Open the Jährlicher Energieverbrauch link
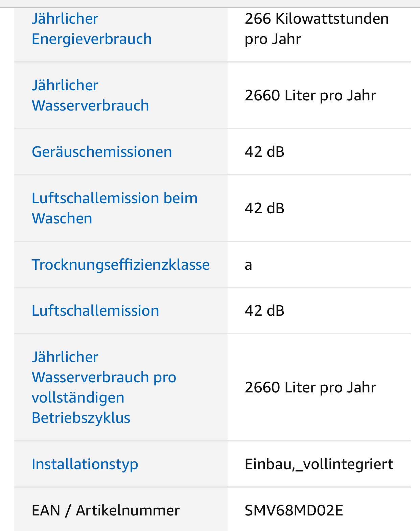Image resolution: width=420 pixels, height=531 pixels. click(92, 29)
